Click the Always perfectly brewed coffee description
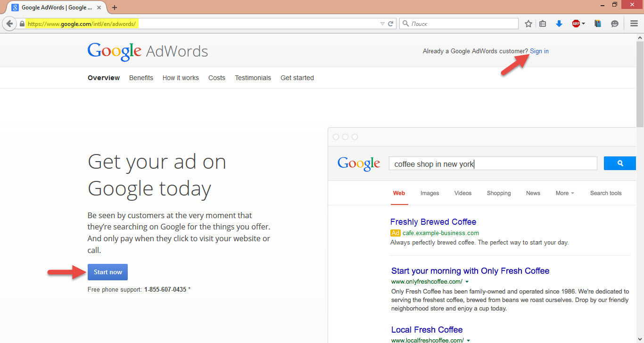Image resolution: width=644 pixels, height=343 pixels. point(479,243)
